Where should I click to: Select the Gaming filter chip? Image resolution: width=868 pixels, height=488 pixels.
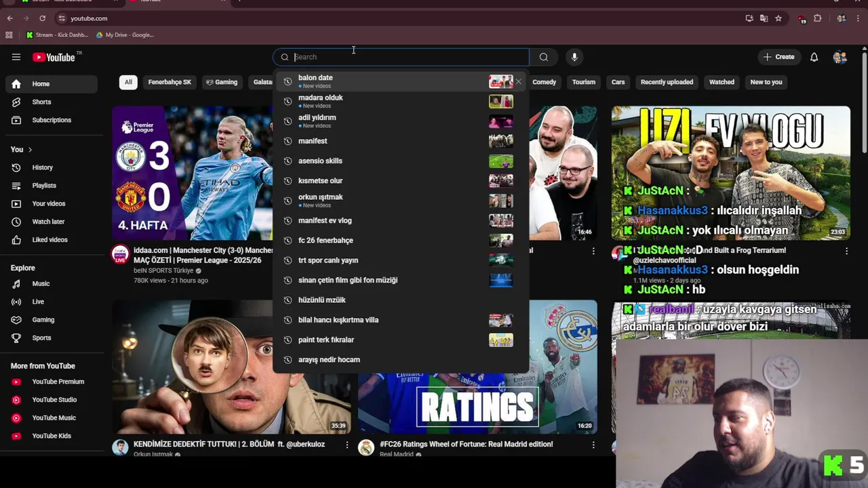222,82
